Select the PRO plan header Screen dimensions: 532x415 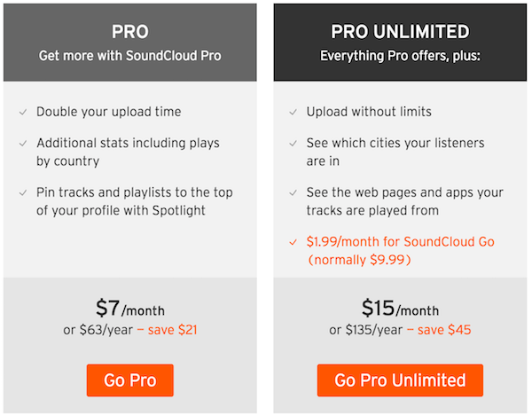coord(130,43)
